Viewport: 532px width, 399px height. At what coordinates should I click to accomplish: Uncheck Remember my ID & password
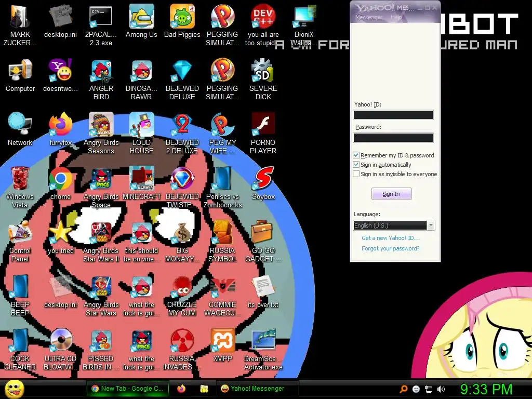pos(356,155)
